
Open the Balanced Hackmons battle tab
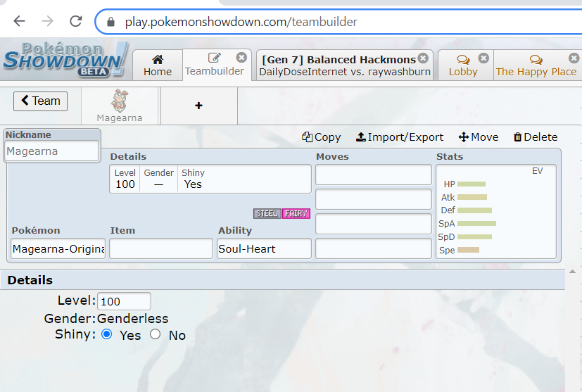(x=344, y=65)
